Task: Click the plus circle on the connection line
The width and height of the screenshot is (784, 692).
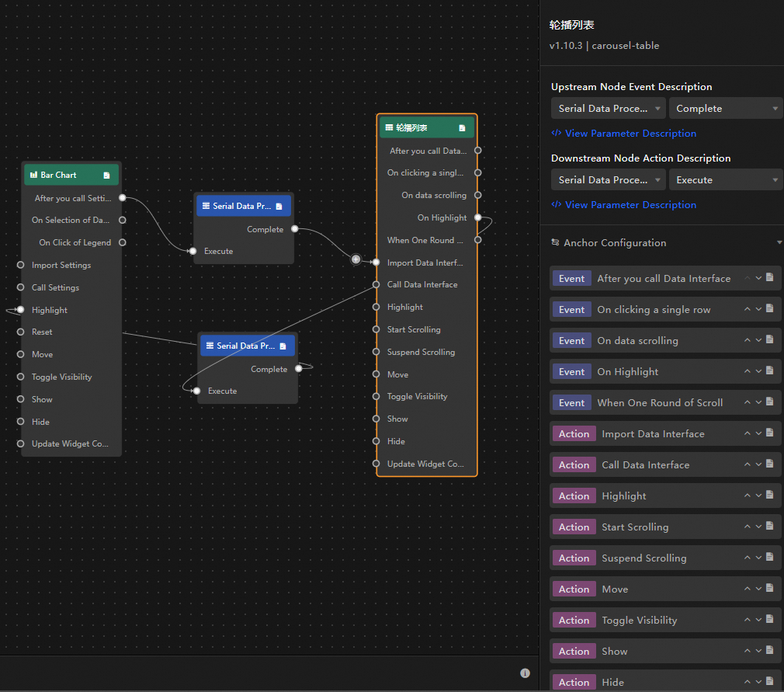Action: pyautogui.click(x=356, y=259)
